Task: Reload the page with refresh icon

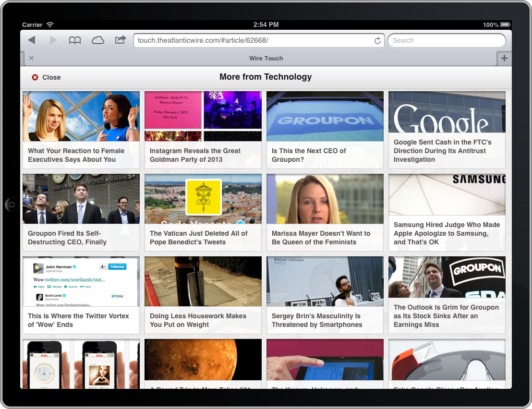Action: point(377,41)
